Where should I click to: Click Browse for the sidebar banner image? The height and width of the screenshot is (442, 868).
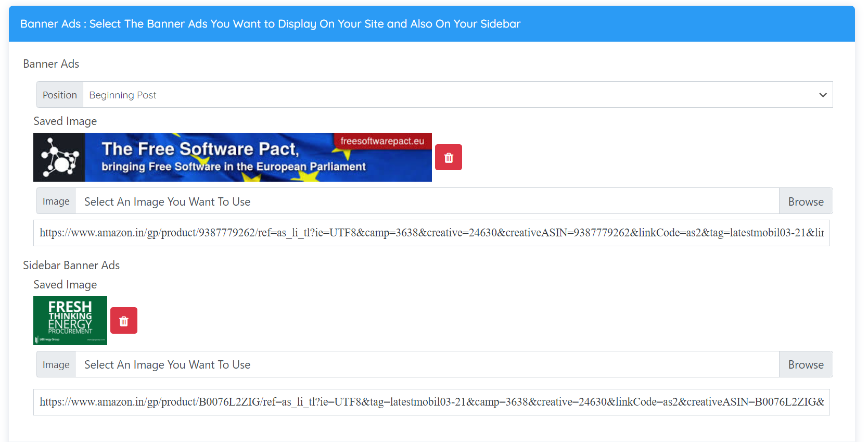click(x=806, y=364)
